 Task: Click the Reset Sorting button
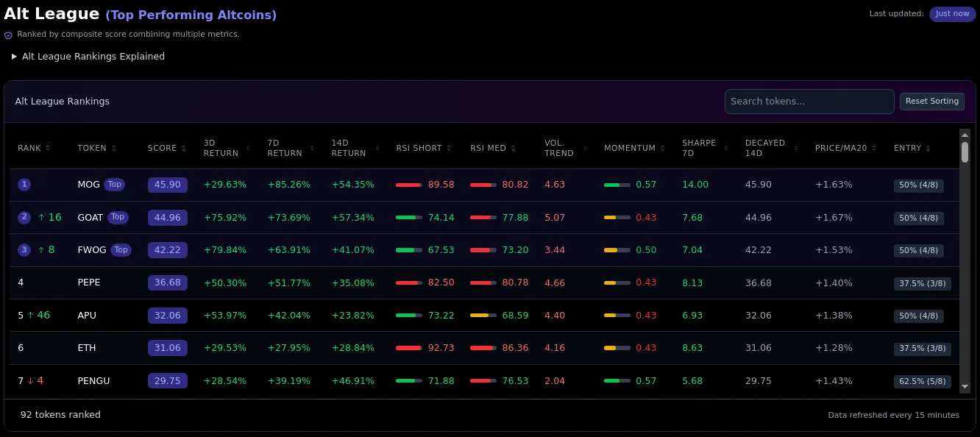point(931,102)
